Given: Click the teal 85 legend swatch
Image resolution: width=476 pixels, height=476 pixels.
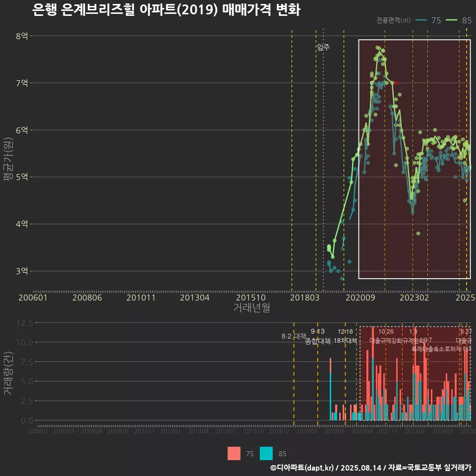Looking at the screenshot, I should click(266, 454).
